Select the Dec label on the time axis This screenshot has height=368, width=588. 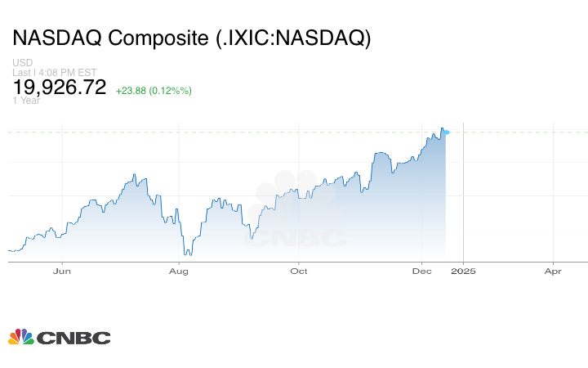coord(421,271)
